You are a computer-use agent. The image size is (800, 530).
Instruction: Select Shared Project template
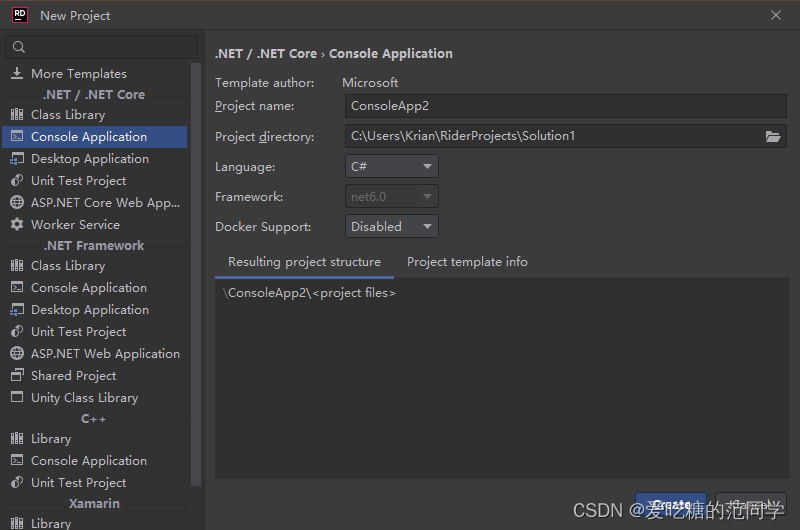(x=73, y=376)
